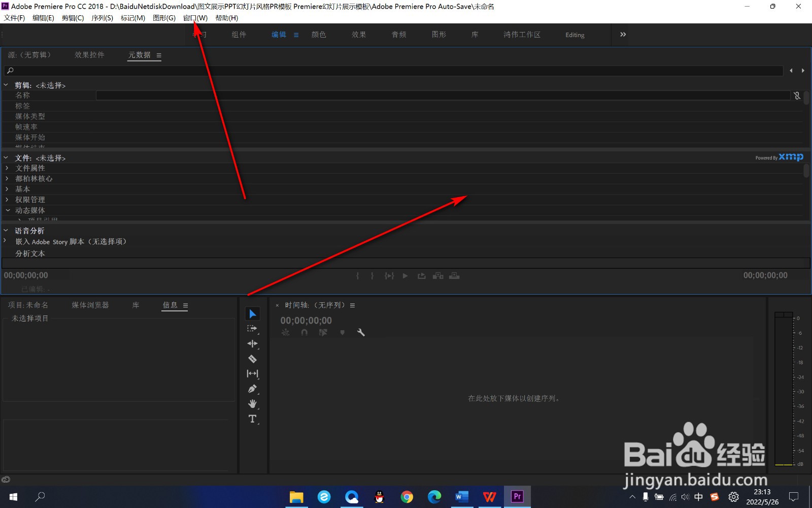812x508 pixels.
Task: Go to previous search result arrow
Action: (x=791, y=71)
